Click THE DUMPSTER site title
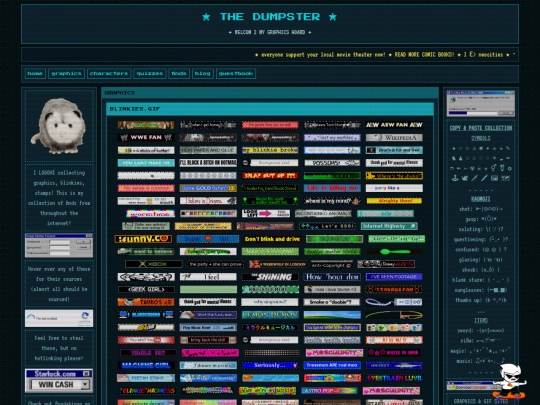The image size is (540, 405). click(x=270, y=17)
